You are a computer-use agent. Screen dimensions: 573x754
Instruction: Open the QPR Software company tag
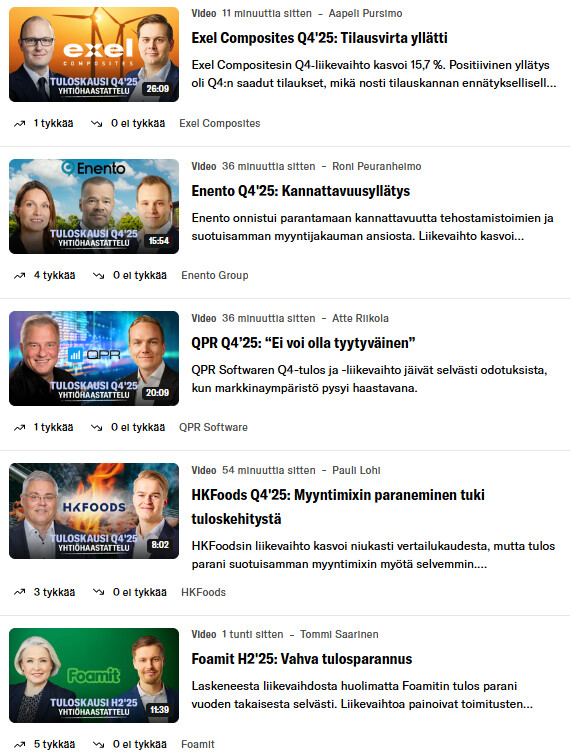click(213, 427)
